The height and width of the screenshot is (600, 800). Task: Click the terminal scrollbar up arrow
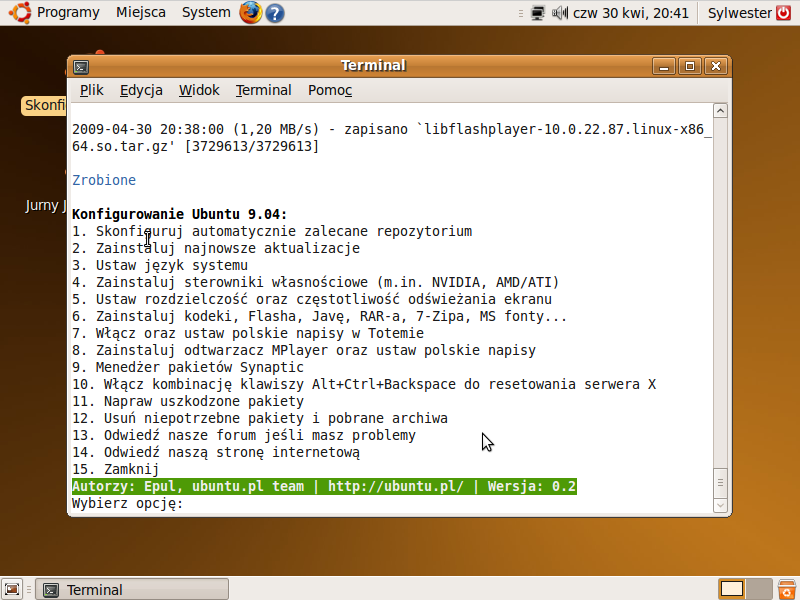click(x=720, y=111)
